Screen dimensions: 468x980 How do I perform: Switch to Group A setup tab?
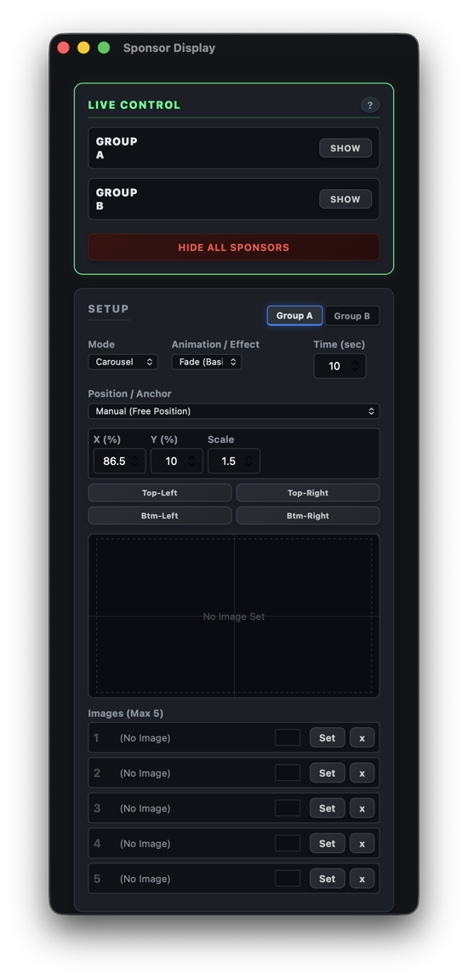[294, 316]
